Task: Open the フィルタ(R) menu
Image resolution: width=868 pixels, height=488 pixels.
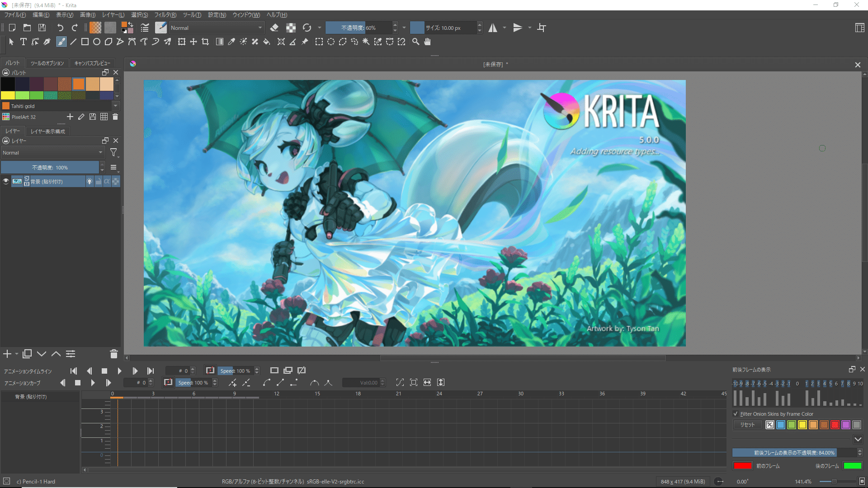Action: tap(165, 15)
